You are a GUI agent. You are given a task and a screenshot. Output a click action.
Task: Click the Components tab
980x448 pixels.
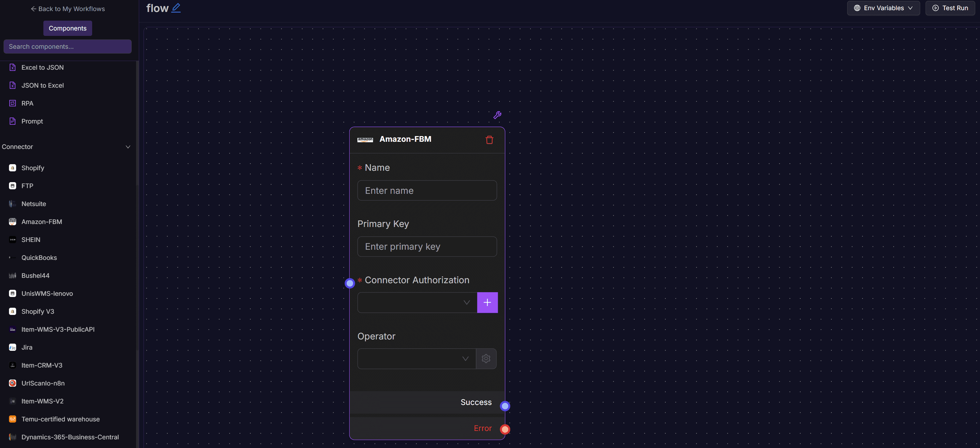pos(67,28)
